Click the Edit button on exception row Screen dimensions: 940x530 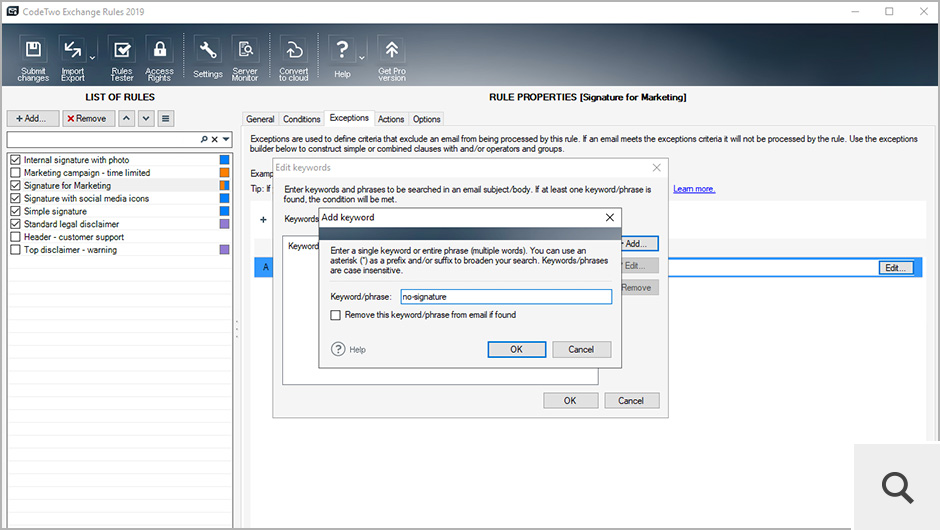coord(896,268)
